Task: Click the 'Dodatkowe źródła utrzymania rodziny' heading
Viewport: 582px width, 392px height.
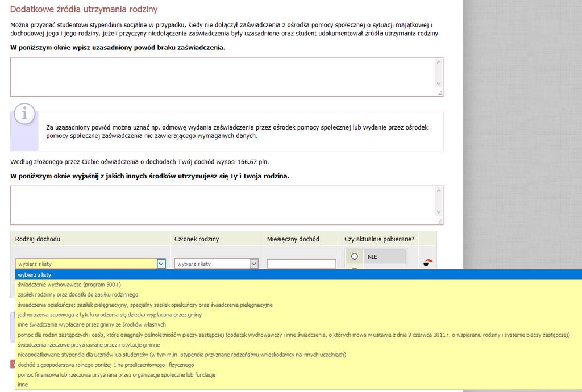Action: (x=84, y=9)
